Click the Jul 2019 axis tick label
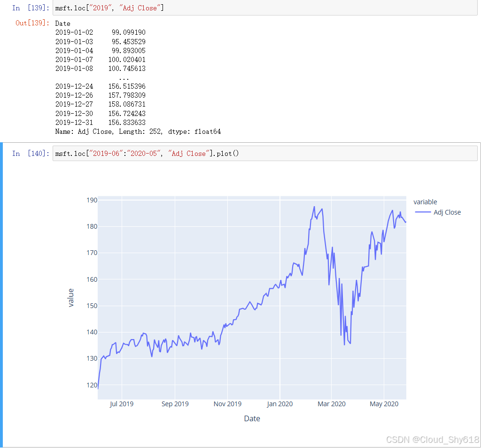Image resolution: width=481 pixels, height=448 pixels. tap(122, 404)
